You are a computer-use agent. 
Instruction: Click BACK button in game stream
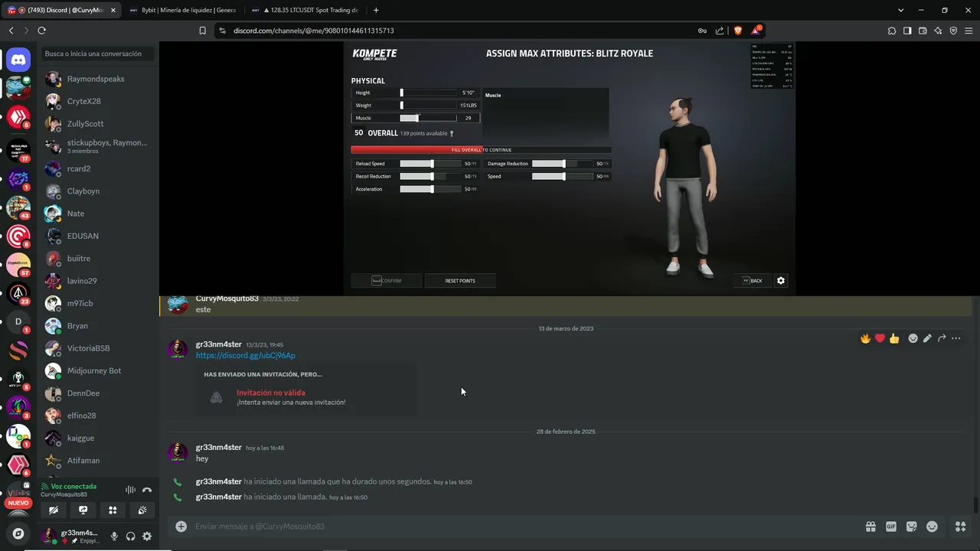(752, 281)
